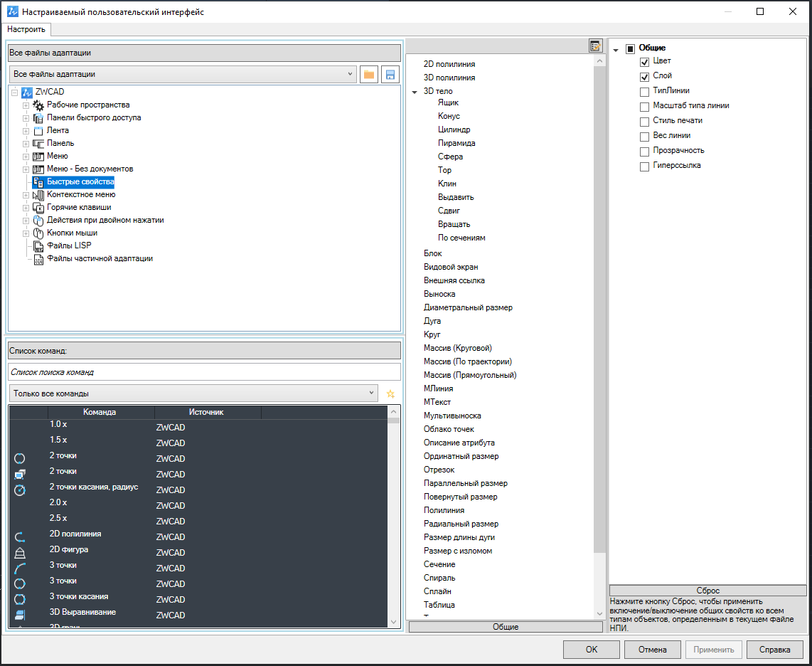Check the Стиль печати checkbox

pos(644,122)
